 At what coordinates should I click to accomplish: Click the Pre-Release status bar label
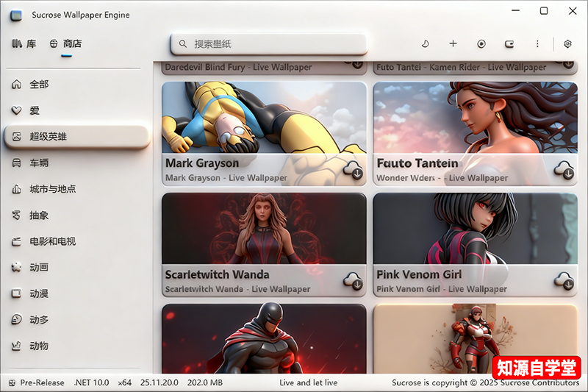click(x=41, y=382)
